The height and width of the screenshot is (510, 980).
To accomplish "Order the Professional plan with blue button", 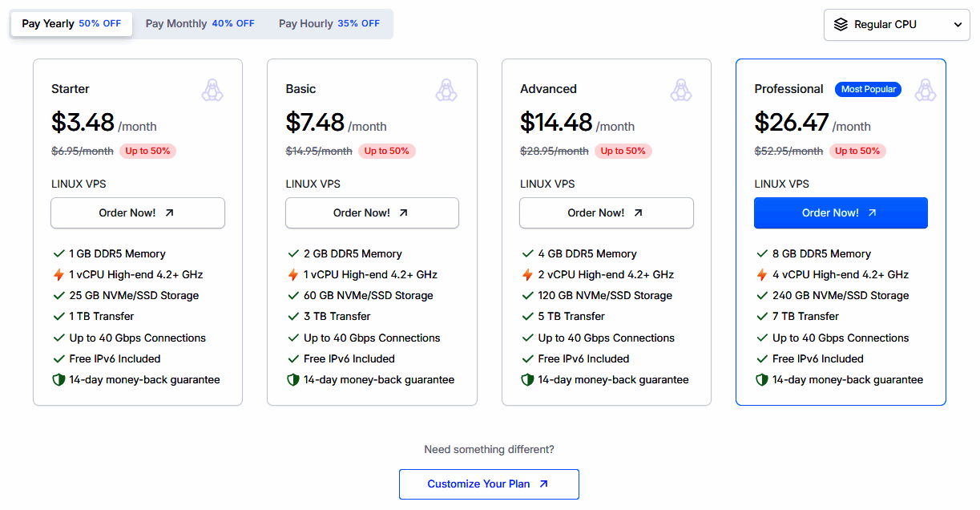I will coord(841,213).
